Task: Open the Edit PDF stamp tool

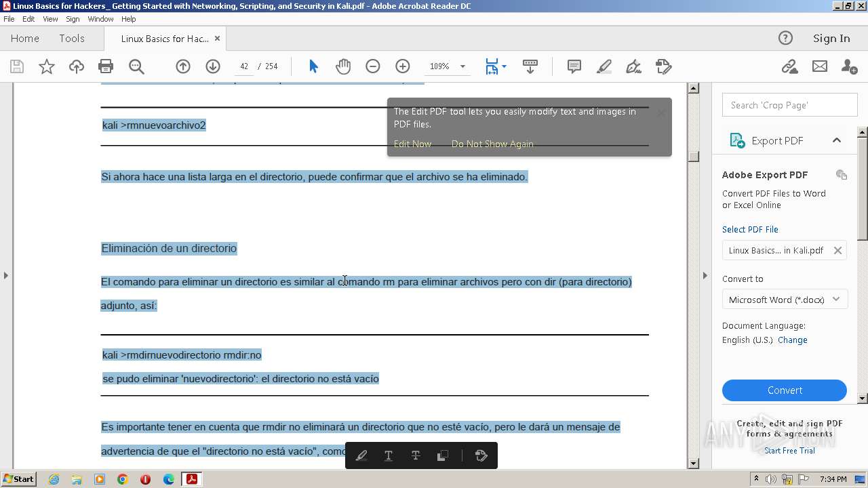Action: pyautogui.click(x=663, y=66)
